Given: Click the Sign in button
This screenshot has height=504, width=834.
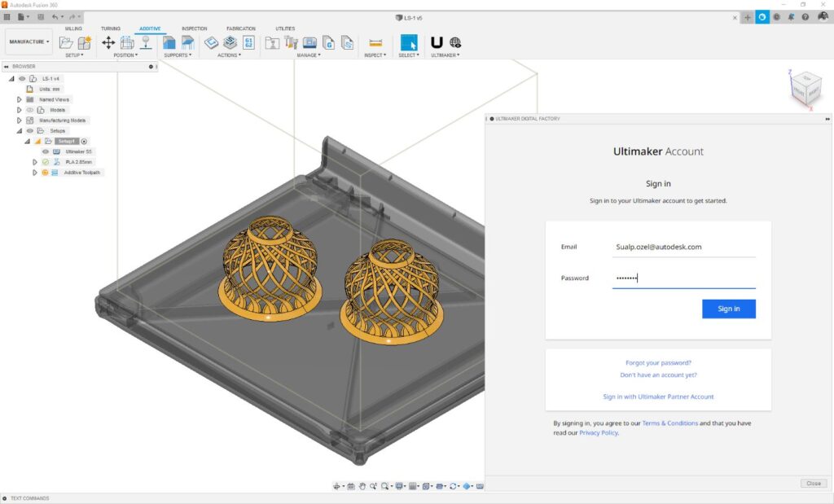Looking at the screenshot, I should point(728,309).
